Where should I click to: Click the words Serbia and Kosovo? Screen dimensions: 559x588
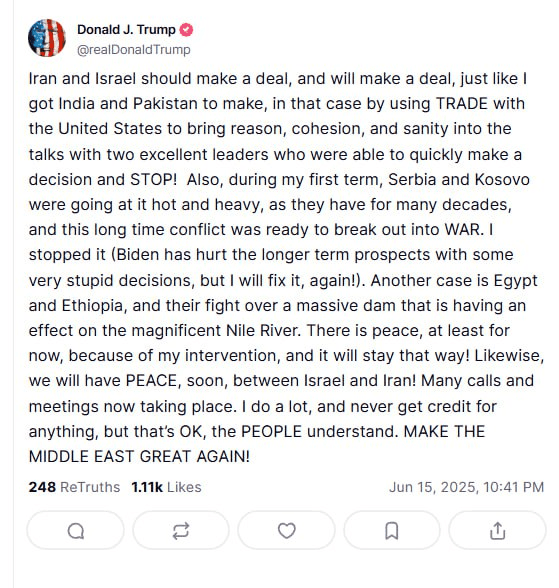(x=459, y=179)
